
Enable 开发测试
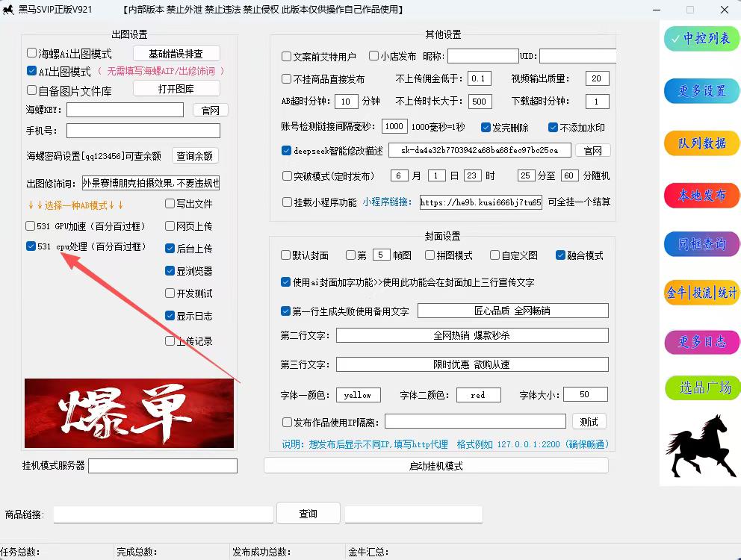coord(170,293)
